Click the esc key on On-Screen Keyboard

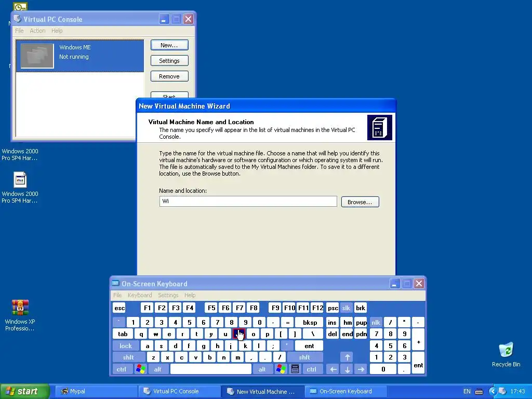(x=119, y=308)
